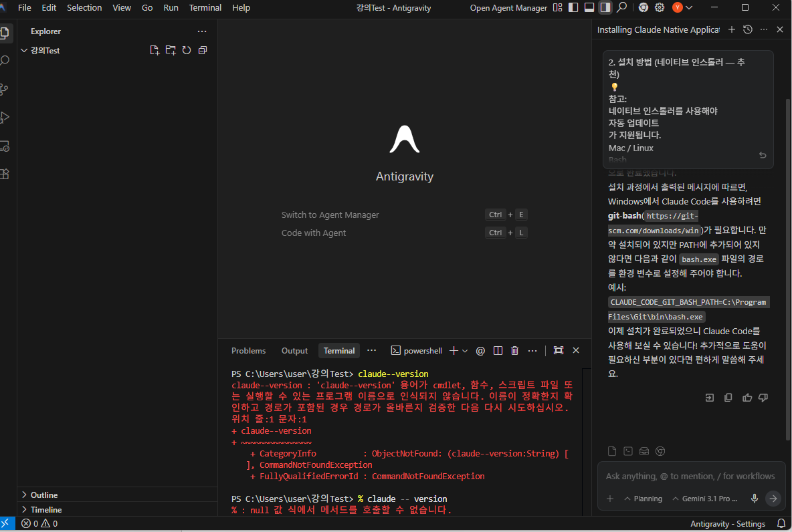Create a new folder in 강의Test
792x532 pixels.
[171, 51]
